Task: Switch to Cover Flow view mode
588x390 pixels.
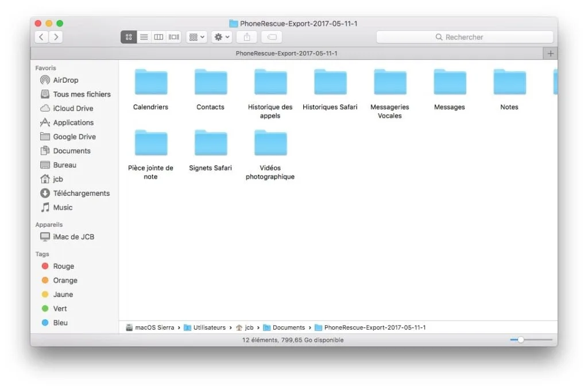Action: coord(173,37)
